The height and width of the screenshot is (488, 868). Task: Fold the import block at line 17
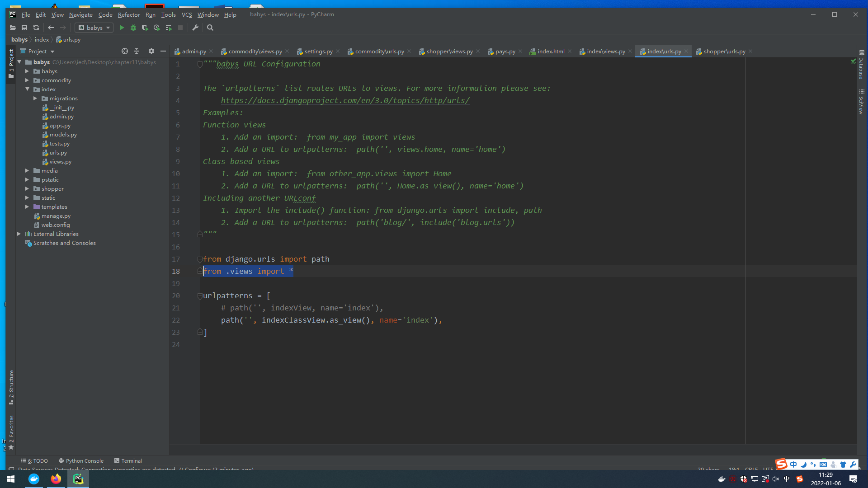pyautogui.click(x=200, y=259)
